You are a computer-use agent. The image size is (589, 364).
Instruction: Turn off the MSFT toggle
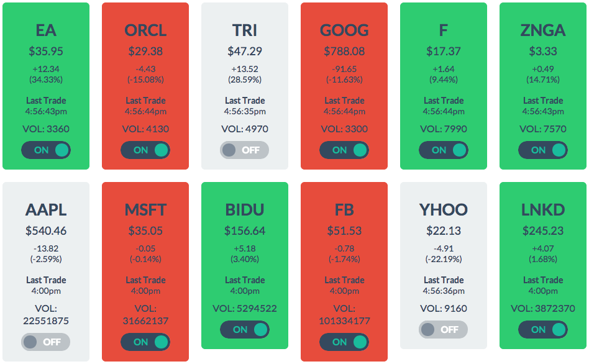pyautogui.click(x=145, y=342)
